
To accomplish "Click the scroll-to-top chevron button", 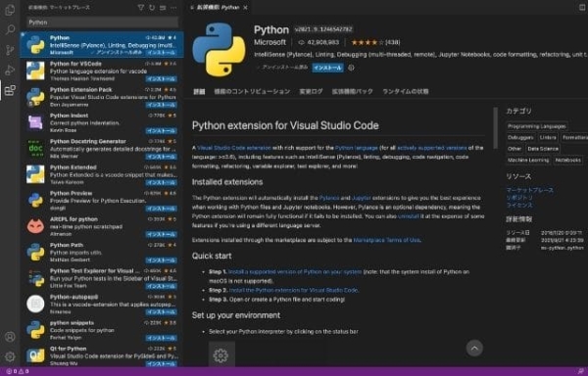I will tap(474, 349).
